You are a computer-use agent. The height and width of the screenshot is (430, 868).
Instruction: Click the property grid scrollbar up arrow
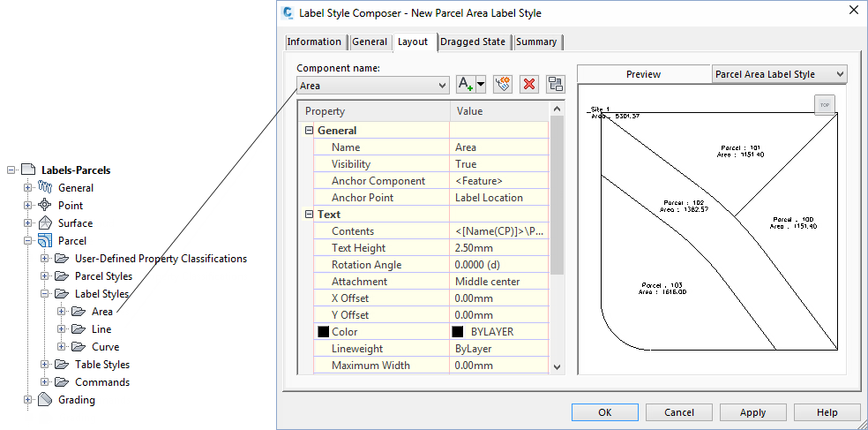557,109
